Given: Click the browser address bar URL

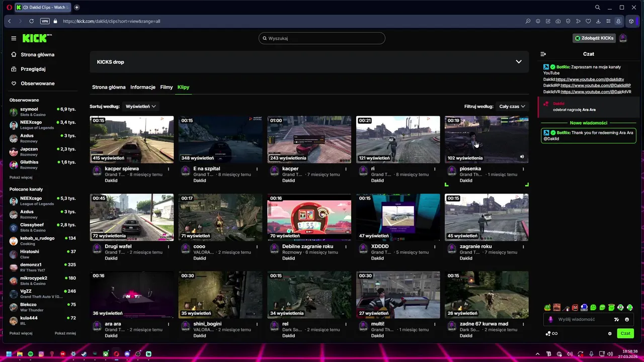Looking at the screenshot, I should (112, 21).
